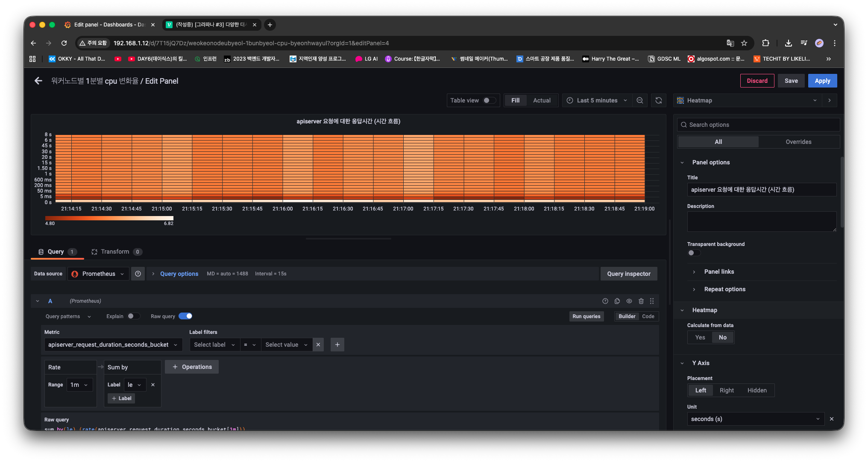868x462 pixels.
Task: Hide query A using the eye icon
Action: pyautogui.click(x=629, y=301)
